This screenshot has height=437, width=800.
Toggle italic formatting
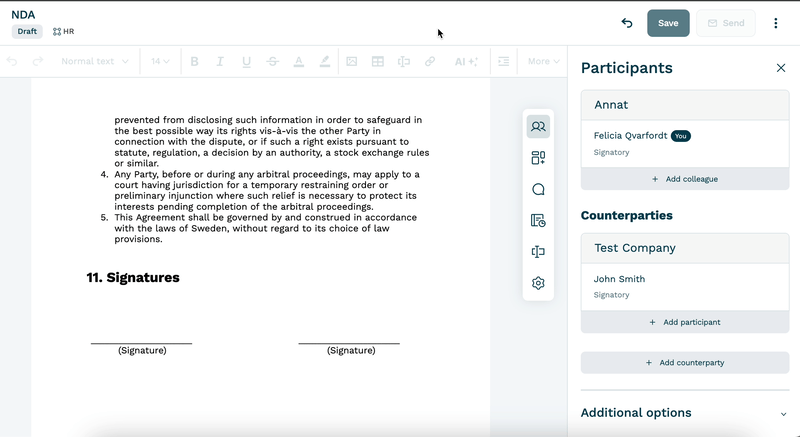[220, 61]
